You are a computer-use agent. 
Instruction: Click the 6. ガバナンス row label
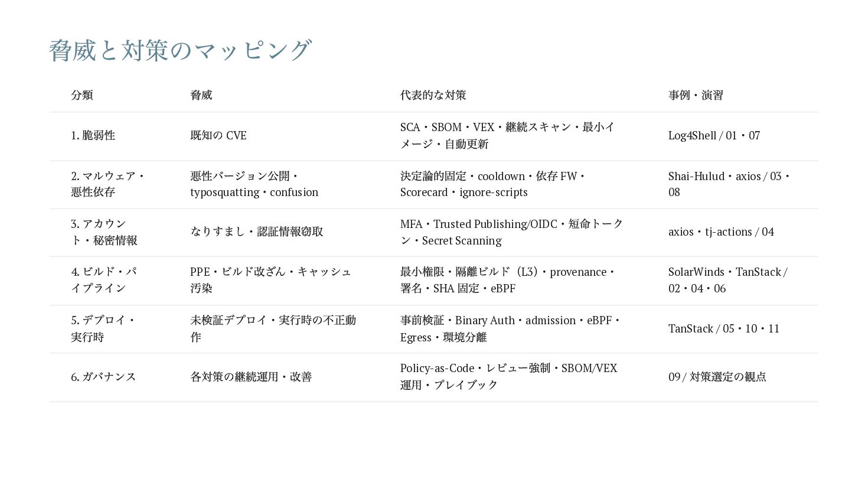(103, 377)
